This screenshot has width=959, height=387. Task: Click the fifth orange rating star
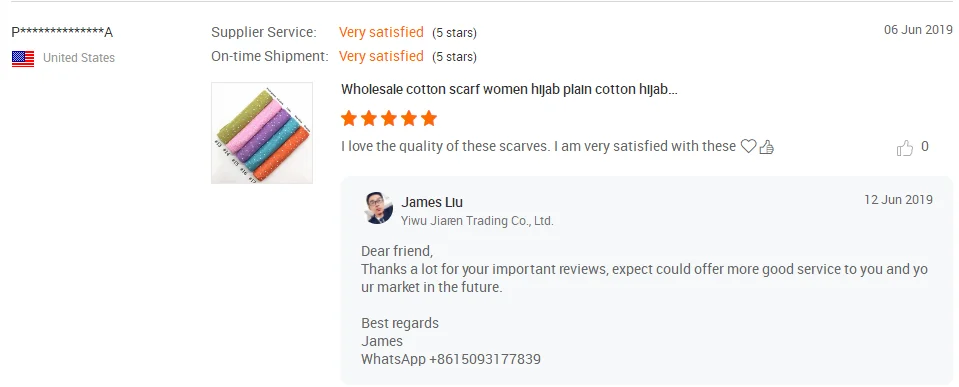pos(429,118)
